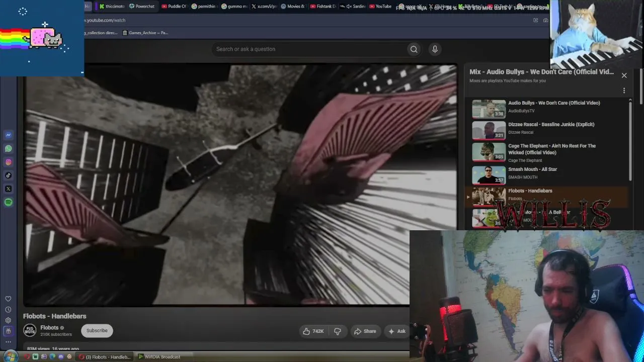Open browser history clock icon in sidebar
Image resolution: width=644 pixels, height=362 pixels.
(x=8, y=310)
